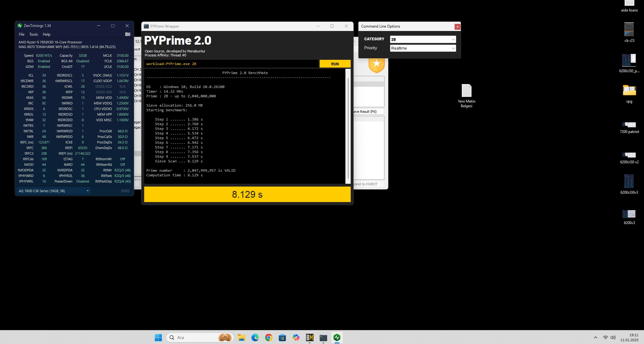Click the Step 9 ....... 7.537 s line
The image size is (644, 344).
coord(179,157)
